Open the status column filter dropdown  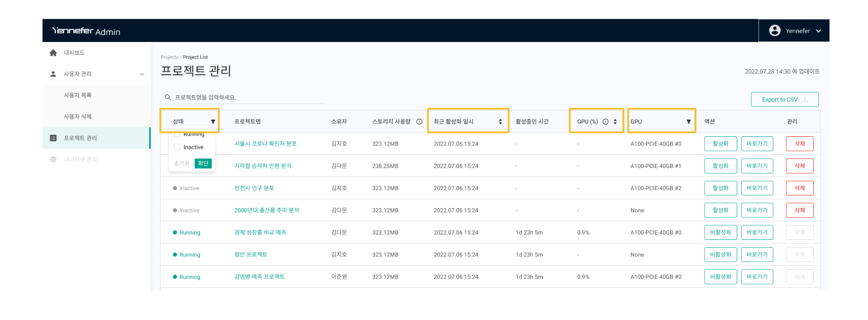[213, 122]
